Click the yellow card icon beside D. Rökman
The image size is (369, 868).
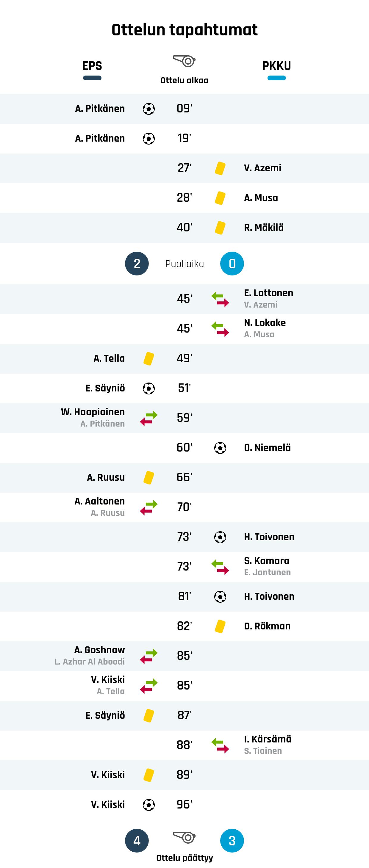tap(220, 626)
